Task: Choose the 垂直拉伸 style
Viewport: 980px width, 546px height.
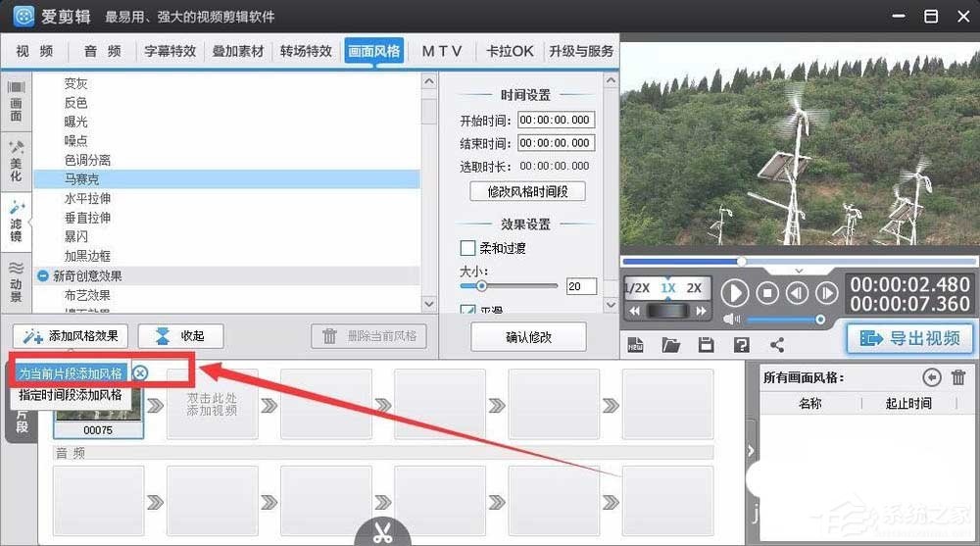Action: point(87,218)
